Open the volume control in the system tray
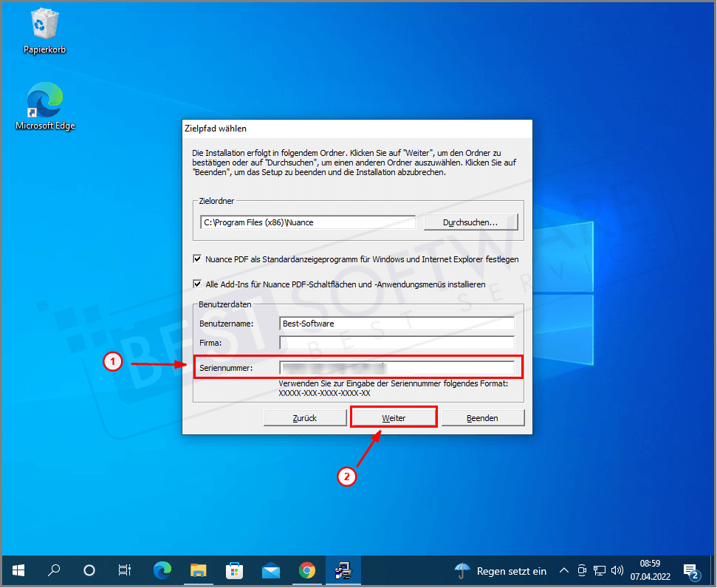 click(617, 570)
